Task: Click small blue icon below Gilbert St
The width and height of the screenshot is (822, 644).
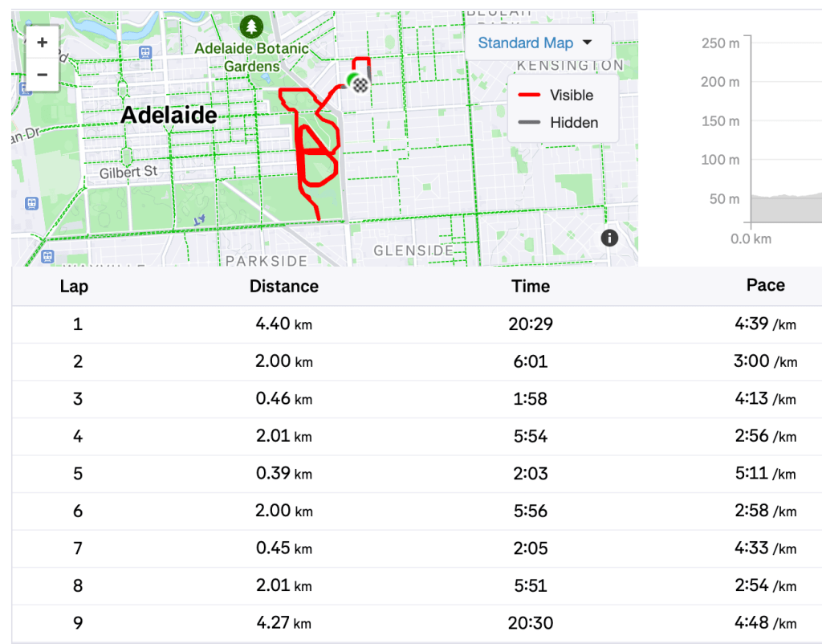Action: coord(199,218)
